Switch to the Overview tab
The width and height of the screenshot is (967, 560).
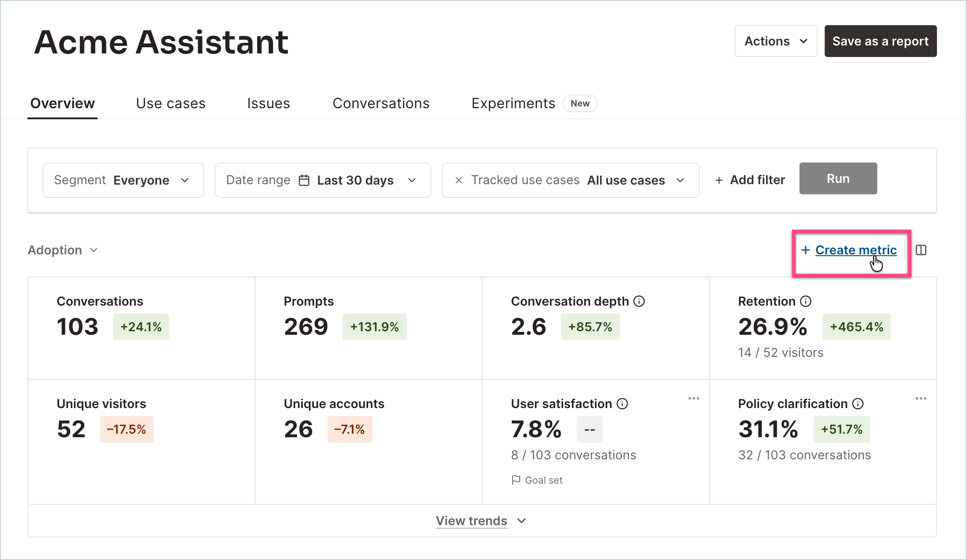point(62,103)
